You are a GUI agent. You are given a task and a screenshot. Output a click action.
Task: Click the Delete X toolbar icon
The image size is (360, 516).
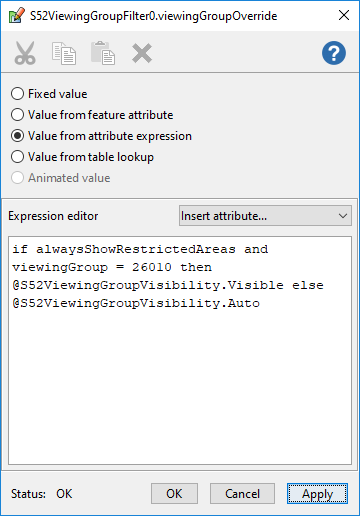tap(142, 53)
